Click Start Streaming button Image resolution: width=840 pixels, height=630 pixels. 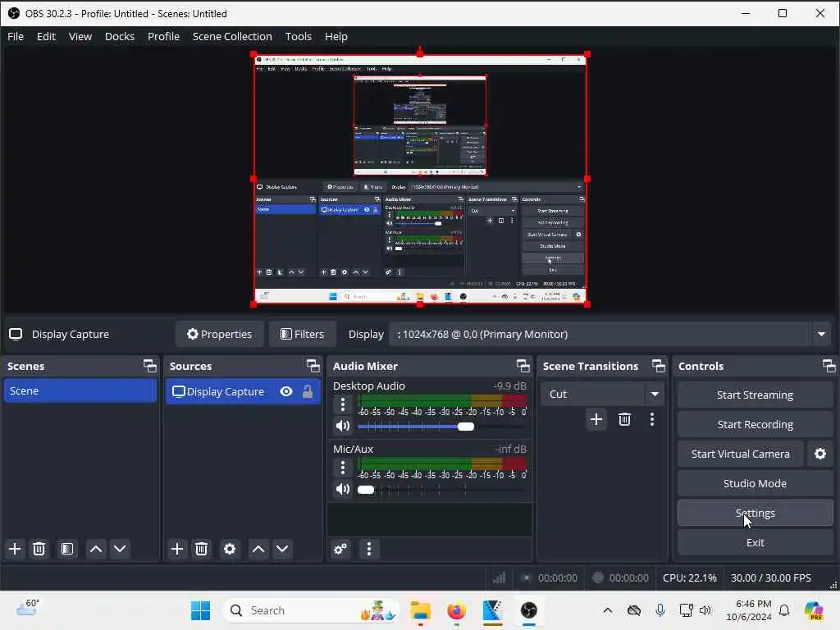pyautogui.click(x=755, y=395)
